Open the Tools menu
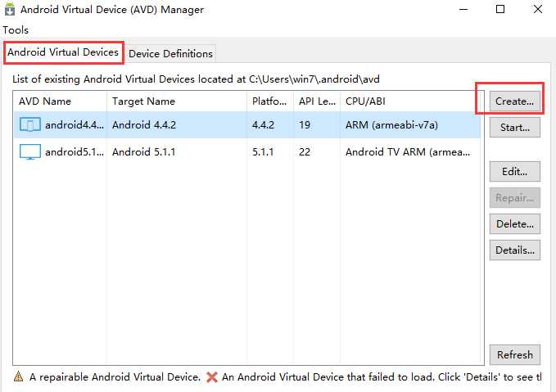This screenshot has height=392, width=556. (x=16, y=30)
